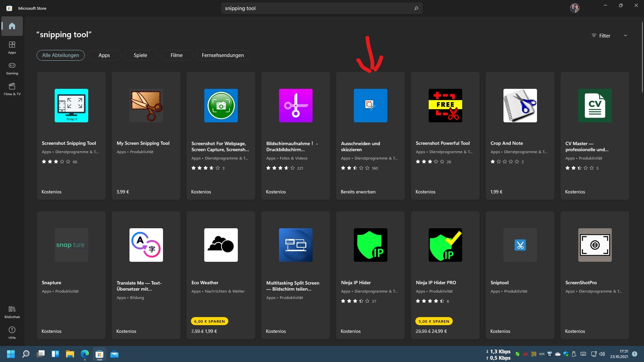
Task: Click Ausschneiden und skizzieren star rating
Action: [x=355, y=168]
